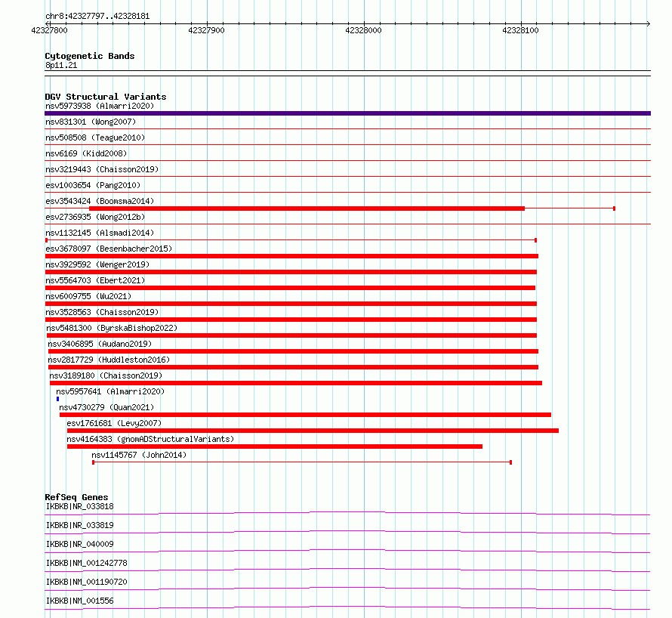Open variant nsv1132145 (Alsmadi2014)

[x=100, y=233]
